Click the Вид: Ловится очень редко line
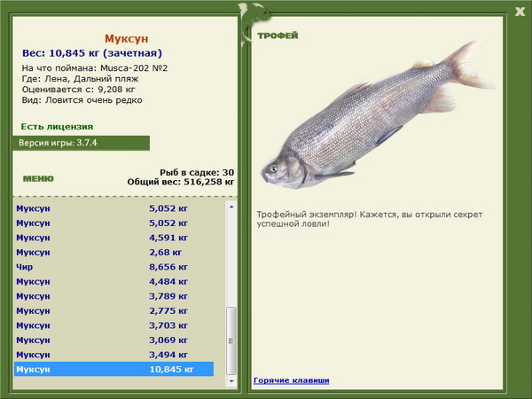Viewport: 532px width, 399px height. [82, 100]
